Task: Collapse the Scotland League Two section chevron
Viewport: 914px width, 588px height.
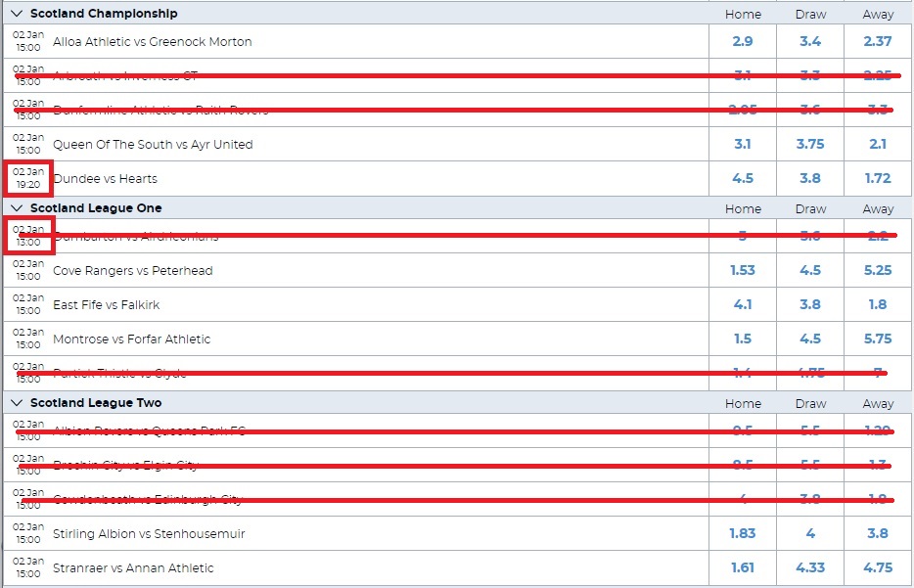Action: coord(17,403)
